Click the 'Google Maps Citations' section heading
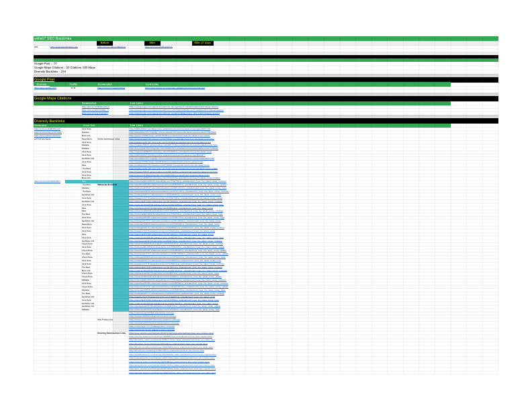This screenshot has width=532, height=411. pyautogui.click(x=52, y=98)
